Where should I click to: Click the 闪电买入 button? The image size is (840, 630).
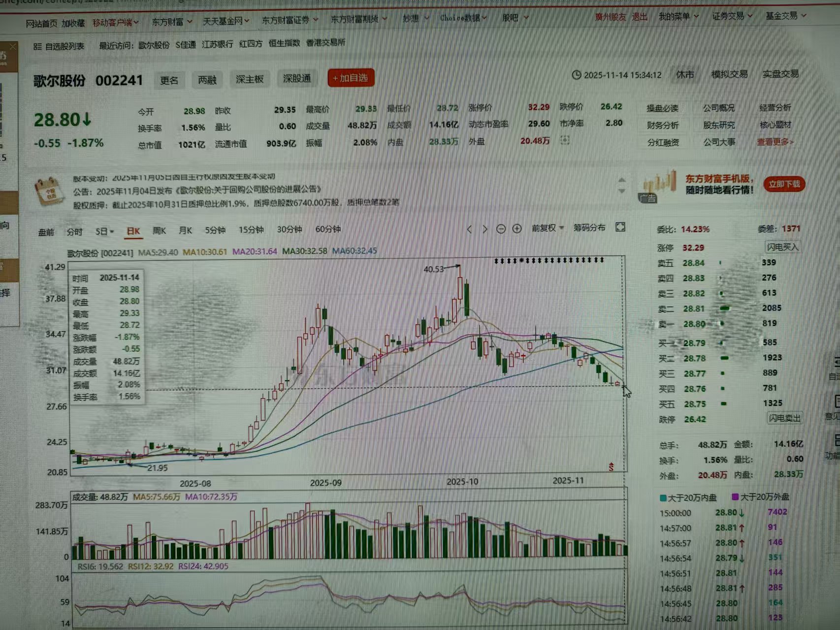(x=782, y=247)
